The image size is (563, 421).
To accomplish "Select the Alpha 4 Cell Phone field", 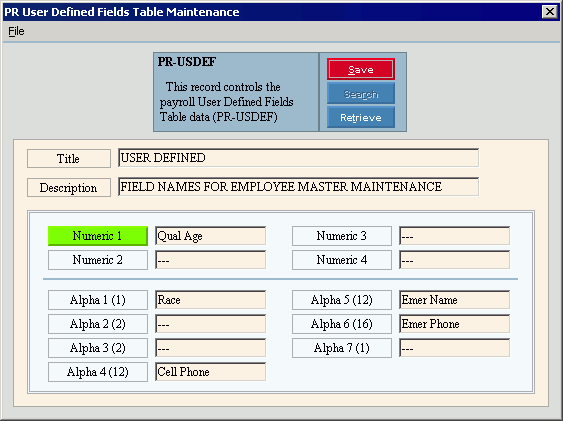I will point(210,372).
